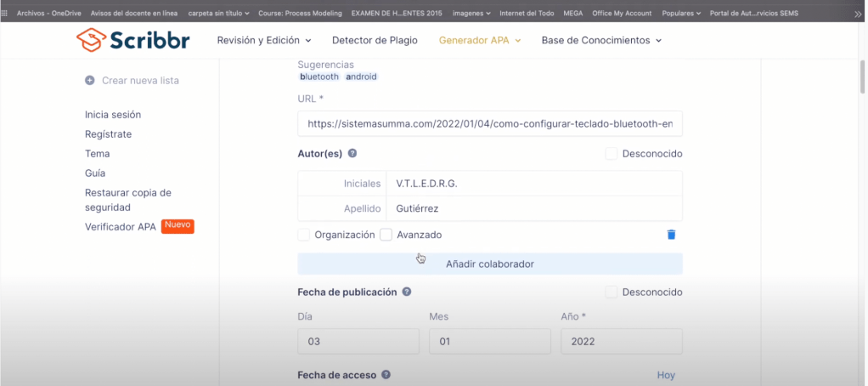Screen dimensions: 868x386
Task: Click the Hoy link for access date
Action: coord(666,375)
